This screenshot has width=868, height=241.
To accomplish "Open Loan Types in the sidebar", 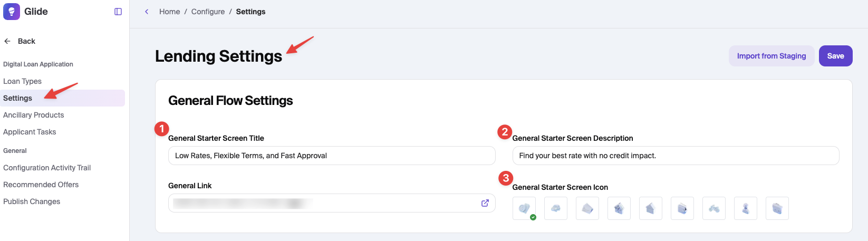I will pos(22,81).
